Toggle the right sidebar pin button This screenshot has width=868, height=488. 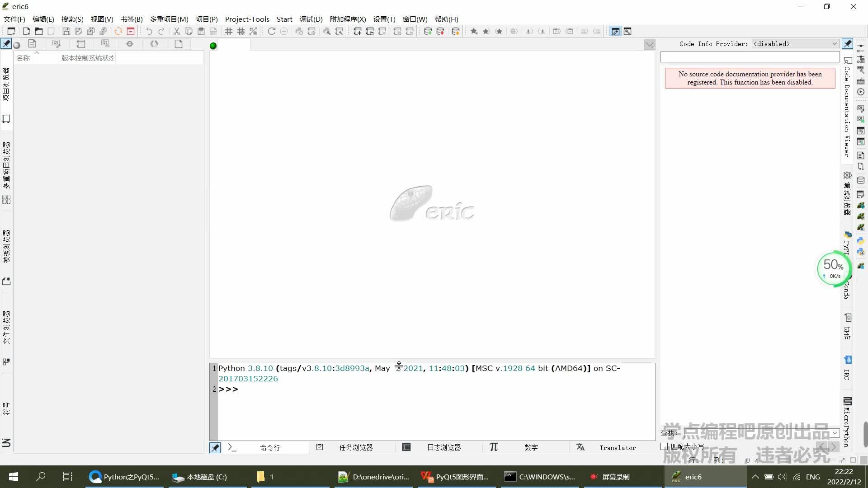(847, 44)
